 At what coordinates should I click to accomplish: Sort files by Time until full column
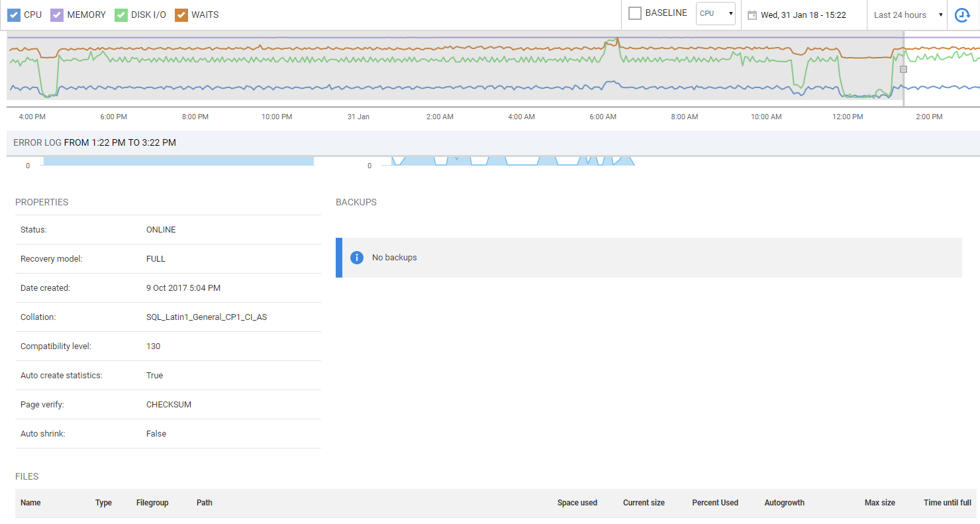pyautogui.click(x=948, y=503)
